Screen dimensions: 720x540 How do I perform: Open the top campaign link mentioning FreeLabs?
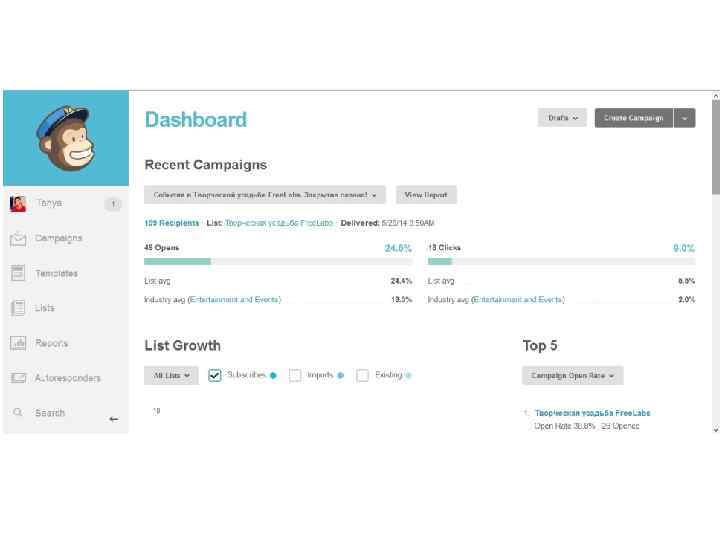tap(592, 413)
